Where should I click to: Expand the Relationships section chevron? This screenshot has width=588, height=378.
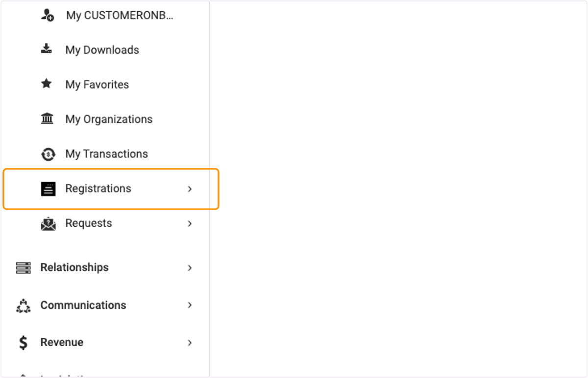click(x=190, y=268)
